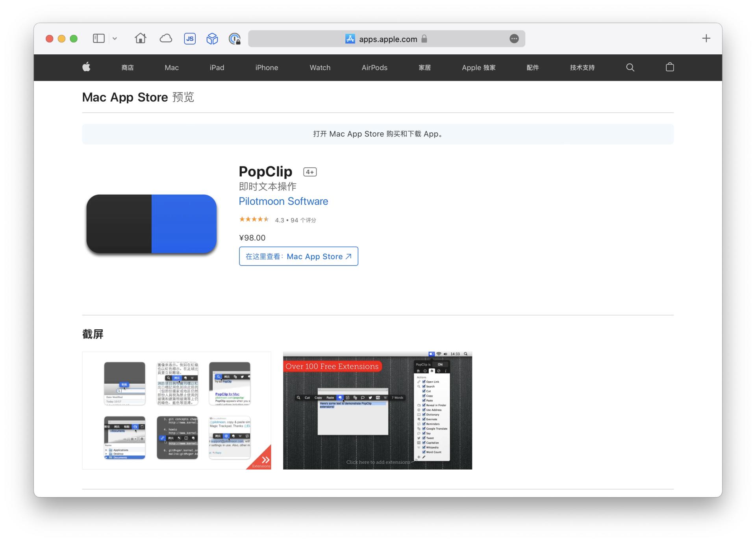Select the iPhone navigation item
756x542 pixels.
click(x=267, y=67)
